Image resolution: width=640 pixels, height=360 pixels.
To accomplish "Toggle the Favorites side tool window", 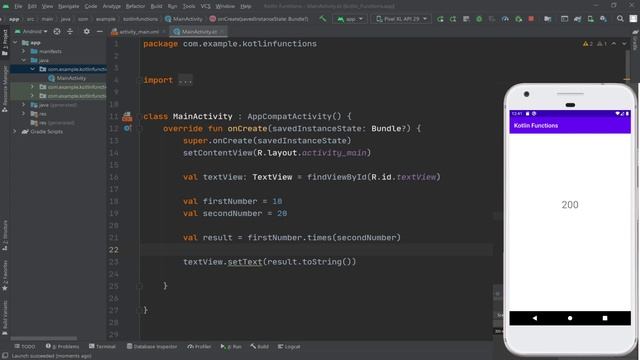I will (x=5, y=276).
